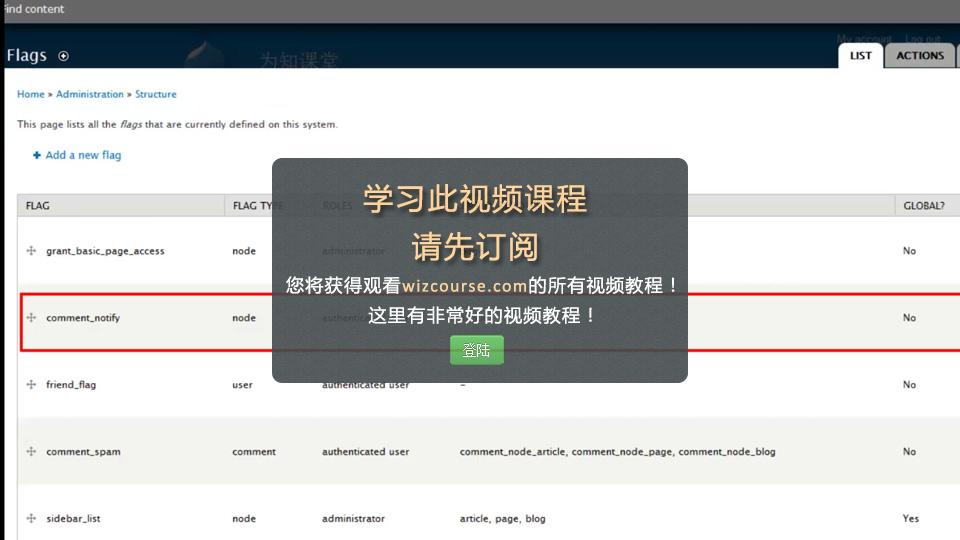Click 'authenticated user' in comment_spam row
The height and width of the screenshot is (540, 960).
coord(366,452)
